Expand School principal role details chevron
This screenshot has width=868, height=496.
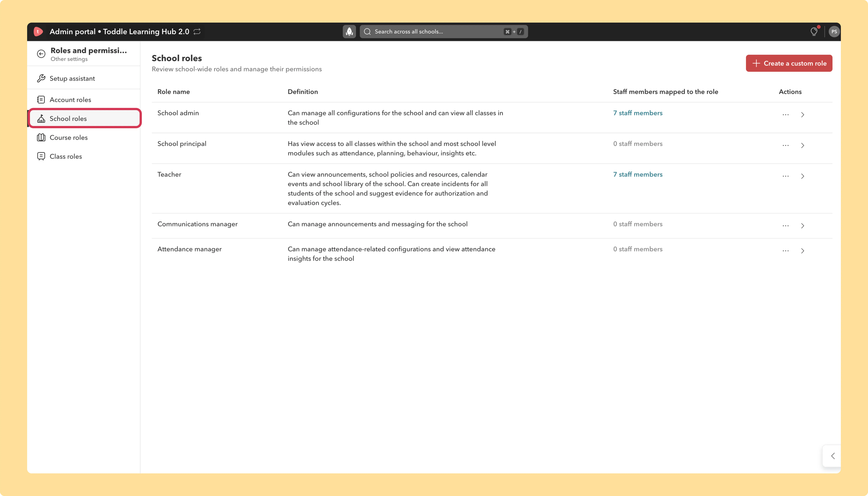pos(803,145)
